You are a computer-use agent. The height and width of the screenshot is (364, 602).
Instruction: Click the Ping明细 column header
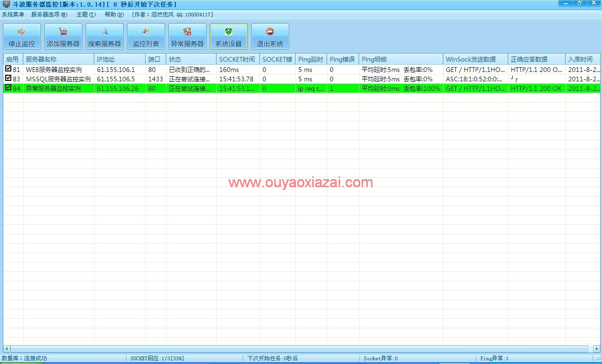(x=401, y=59)
